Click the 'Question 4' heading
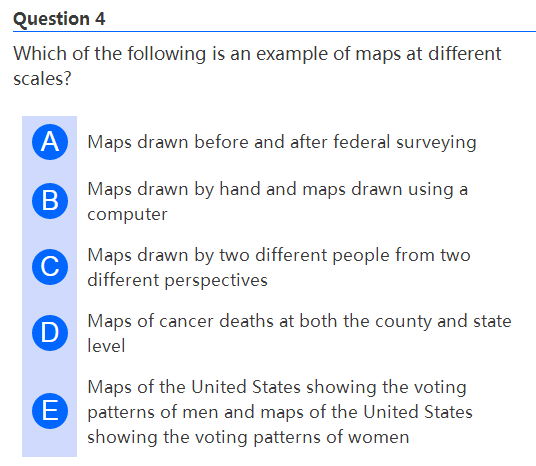536x466 pixels. [59, 19]
